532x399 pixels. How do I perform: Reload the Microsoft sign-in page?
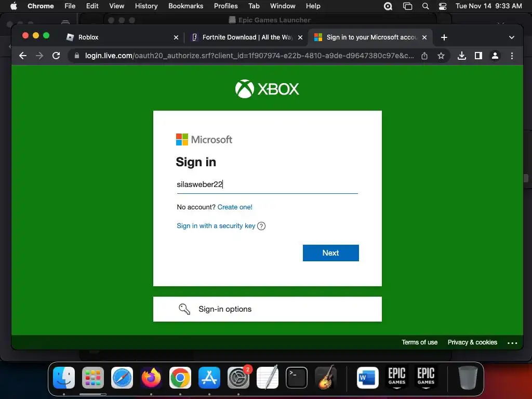coord(56,56)
